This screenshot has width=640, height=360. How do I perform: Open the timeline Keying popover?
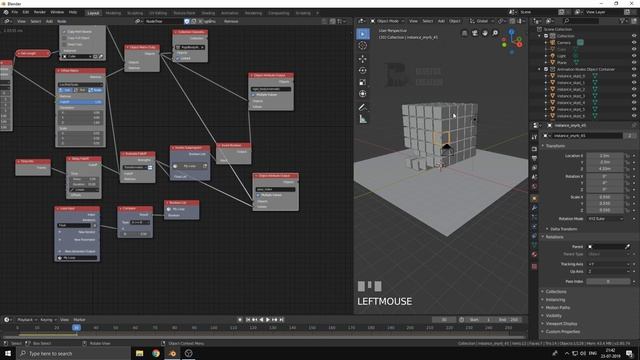click(48, 320)
